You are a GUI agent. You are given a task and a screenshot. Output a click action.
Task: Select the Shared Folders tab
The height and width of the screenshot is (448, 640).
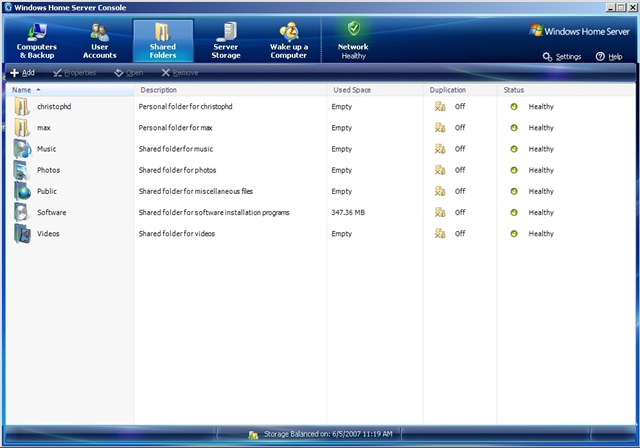click(x=163, y=41)
